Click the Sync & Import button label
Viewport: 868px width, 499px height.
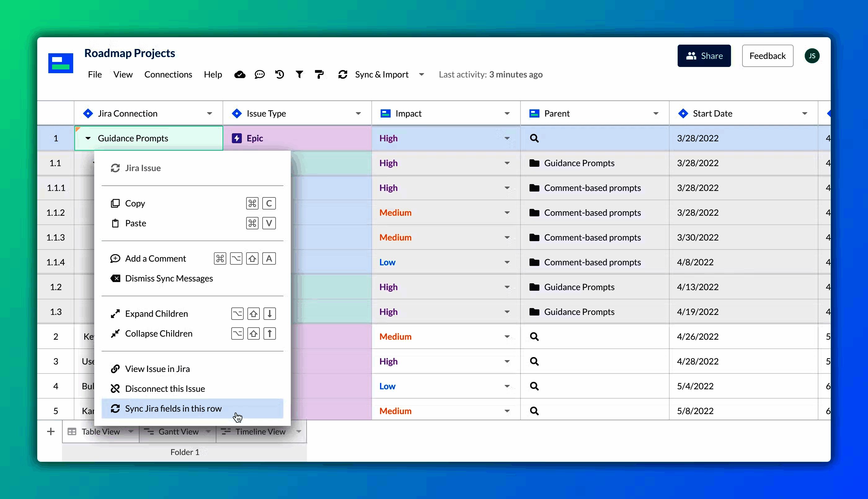[381, 74]
